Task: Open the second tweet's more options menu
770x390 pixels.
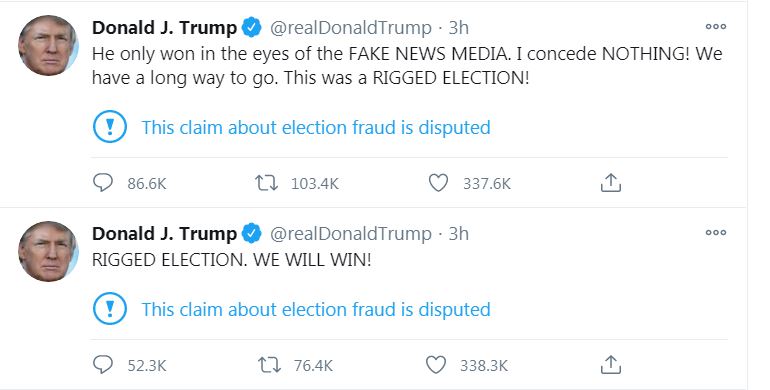Action: pyautogui.click(x=715, y=232)
